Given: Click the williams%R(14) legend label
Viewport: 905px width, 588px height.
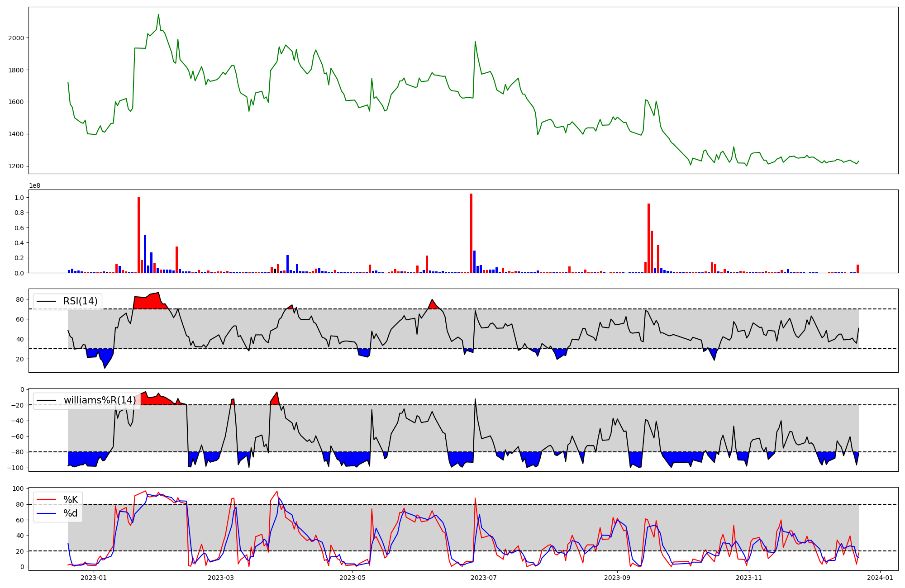Looking at the screenshot, I should click(x=100, y=400).
